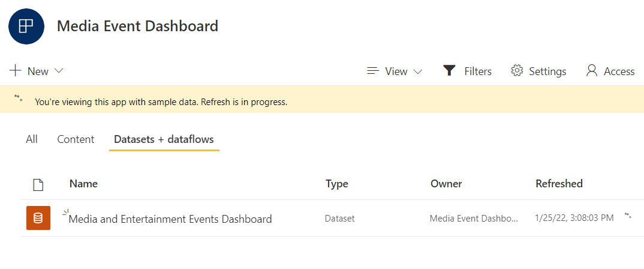Open the View dropdown chevron

(x=418, y=71)
